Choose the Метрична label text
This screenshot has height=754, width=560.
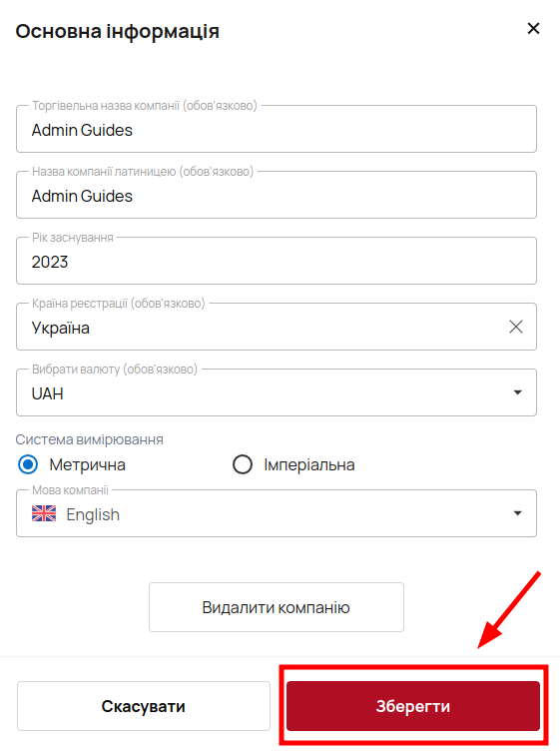coord(88,465)
